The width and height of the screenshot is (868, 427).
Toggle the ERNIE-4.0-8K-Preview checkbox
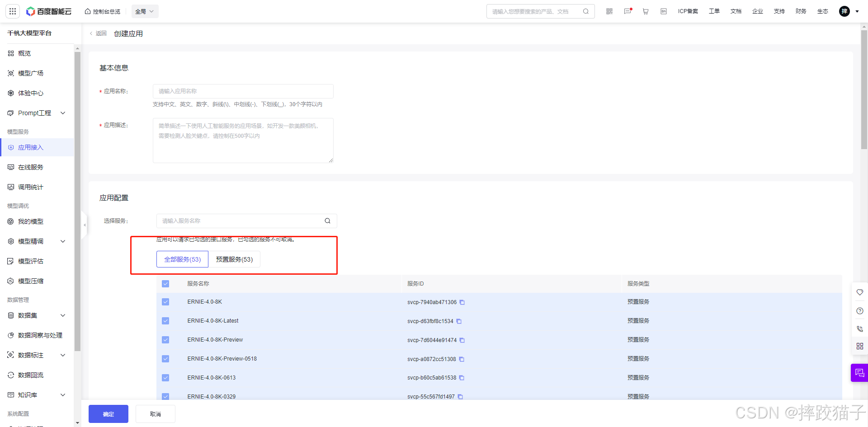click(165, 340)
